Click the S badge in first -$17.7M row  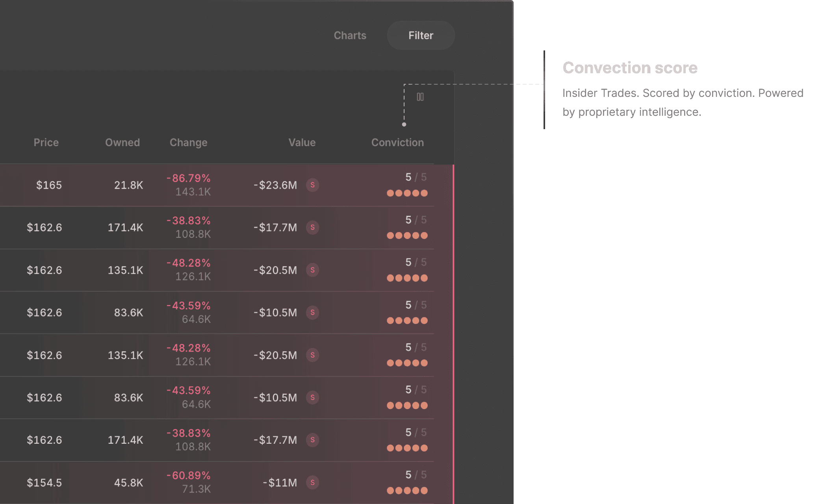coord(312,228)
